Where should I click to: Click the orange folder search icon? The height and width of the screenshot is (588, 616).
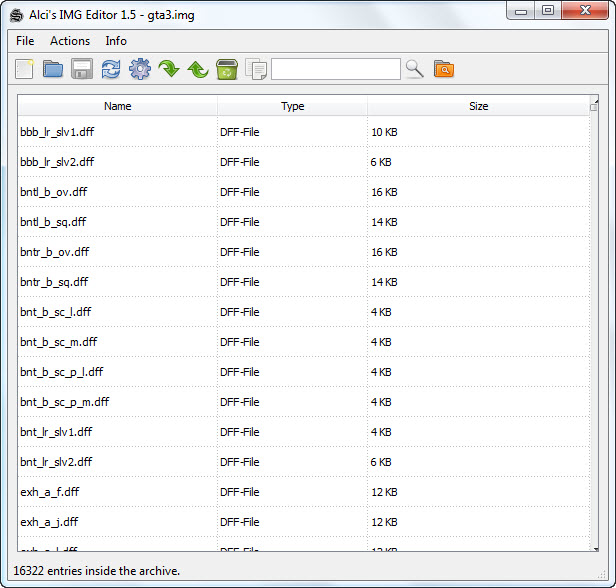pyautogui.click(x=444, y=69)
